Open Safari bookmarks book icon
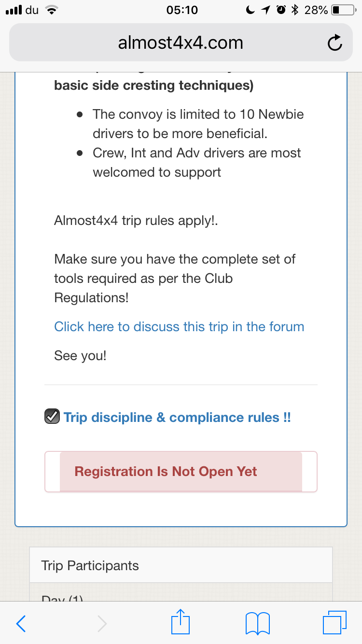The height and width of the screenshot is (644, 362). 257,623
